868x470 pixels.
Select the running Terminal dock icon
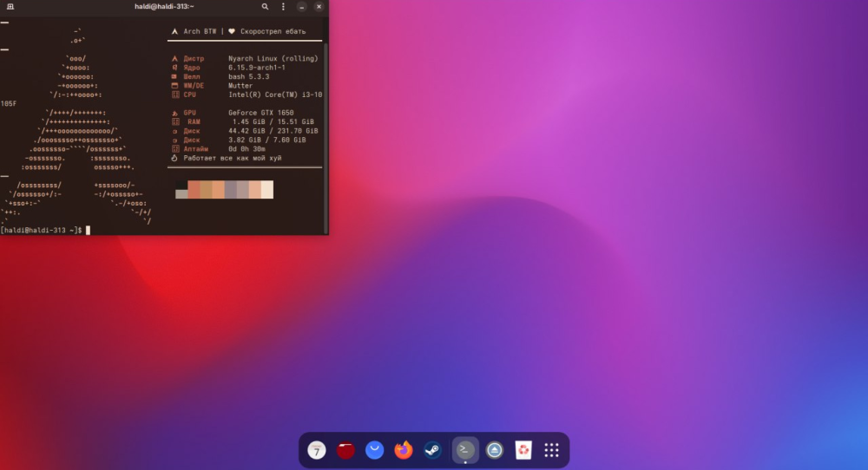pyautogui.click(x=465, y=450)
